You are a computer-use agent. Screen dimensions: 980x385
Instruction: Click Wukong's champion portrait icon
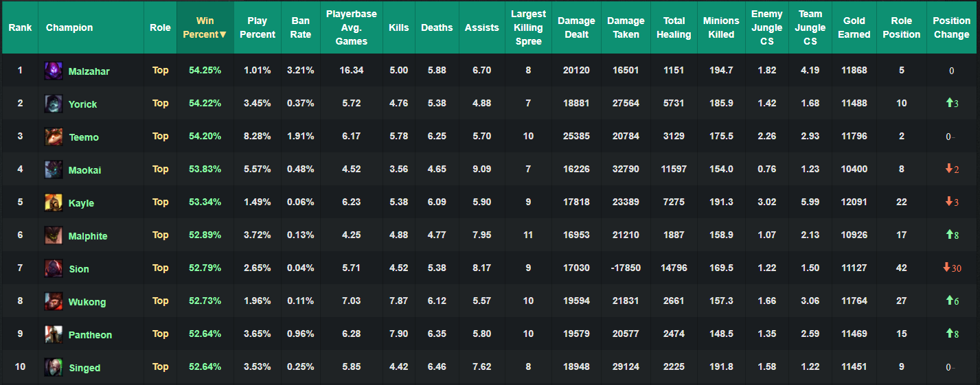[54, 301]
